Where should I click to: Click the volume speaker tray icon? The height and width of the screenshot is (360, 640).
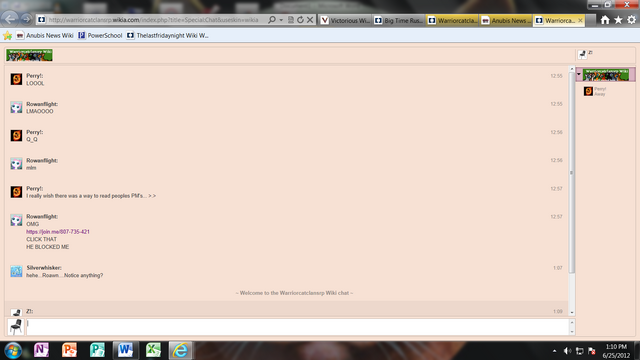(x=567, y=351)
